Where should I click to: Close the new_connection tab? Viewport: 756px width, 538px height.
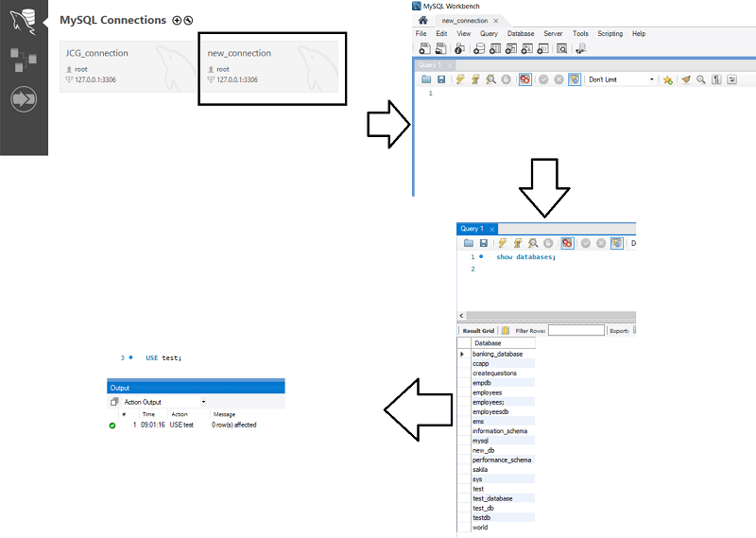495,21
